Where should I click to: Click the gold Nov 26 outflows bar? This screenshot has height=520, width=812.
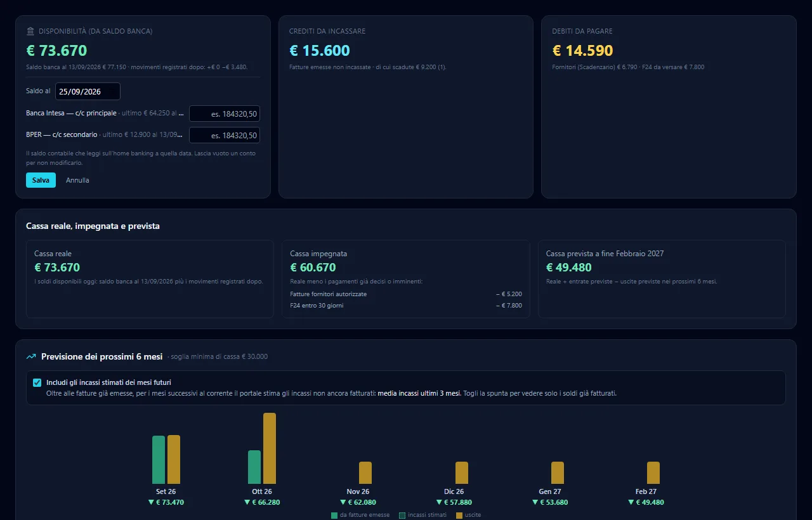[x=365, y=472]
